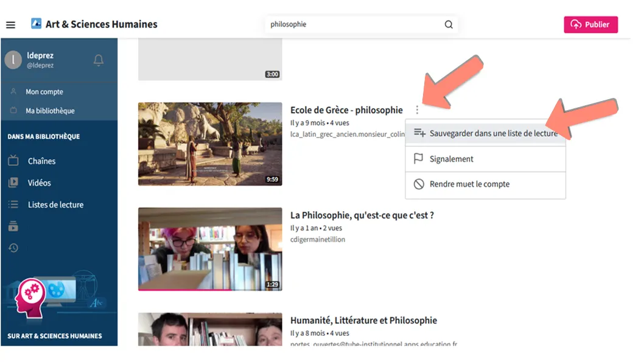The width and height of the screenshot is (644, 362).
Task: Click the Chaînes TV icon
Action: coord(13,161)
